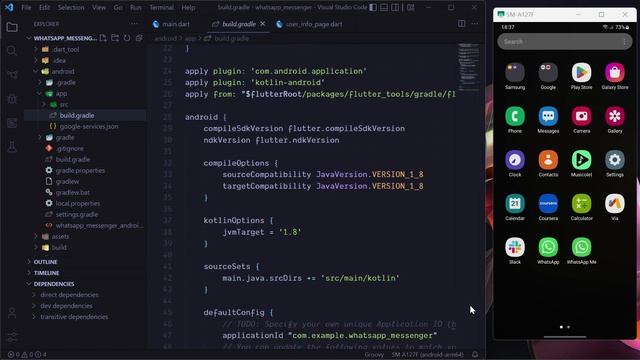This screenshot has height=360, width=640.
Task: Open Play Store on phone screen
Action: click(x=581, y=76)
